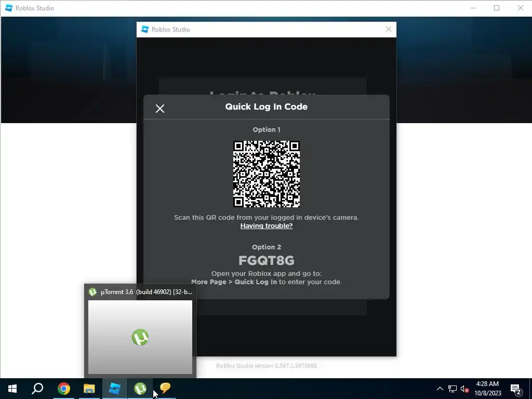The image size is (532, 399).
Task: Select the µTorrent 3.6 window preview thumbnail
Action: [140, 337]
